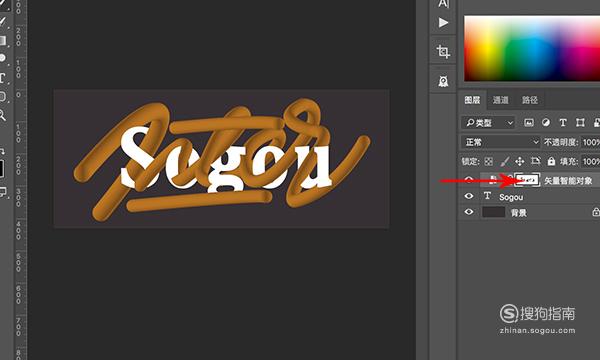600x360 pixels.
Task: Select the 背景 layer thumbnail
Action: coord(493,212)
